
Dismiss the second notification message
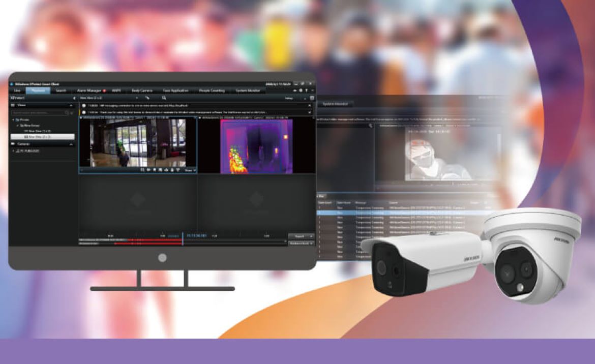click(310, 112)
